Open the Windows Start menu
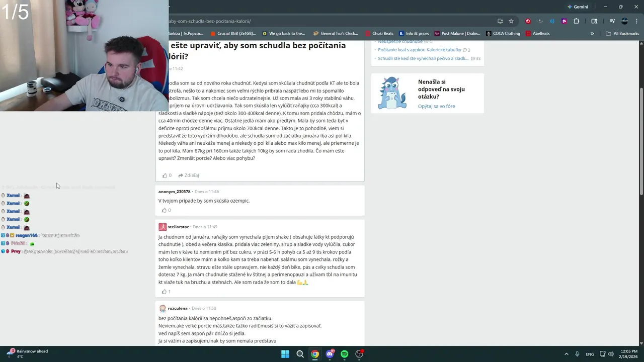This screenshot has width=644, height=362. point(285,354)
